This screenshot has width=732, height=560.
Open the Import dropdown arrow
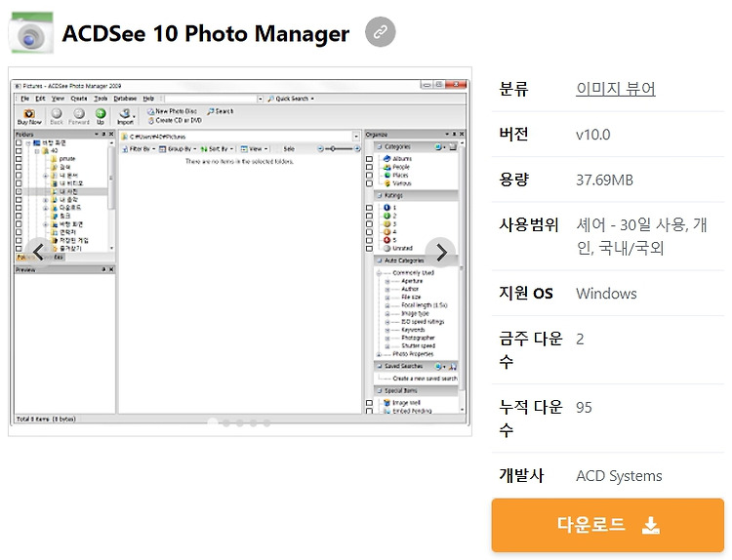point(135,115)
